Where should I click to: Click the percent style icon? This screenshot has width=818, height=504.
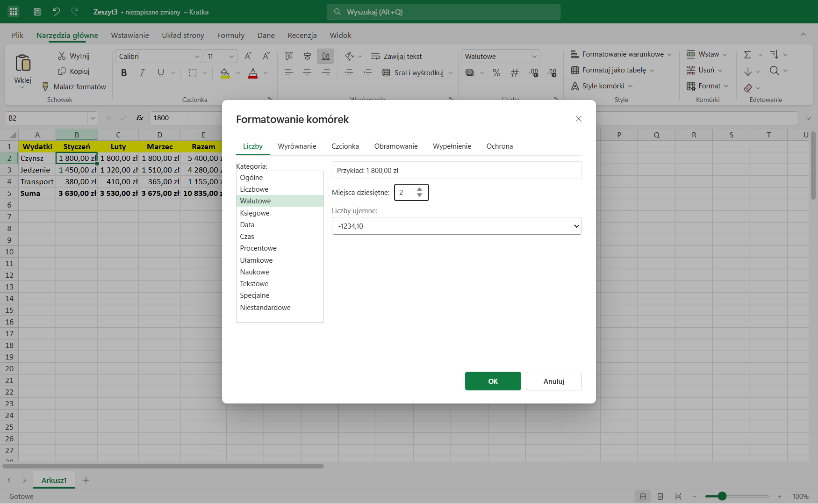coord(496,72)
